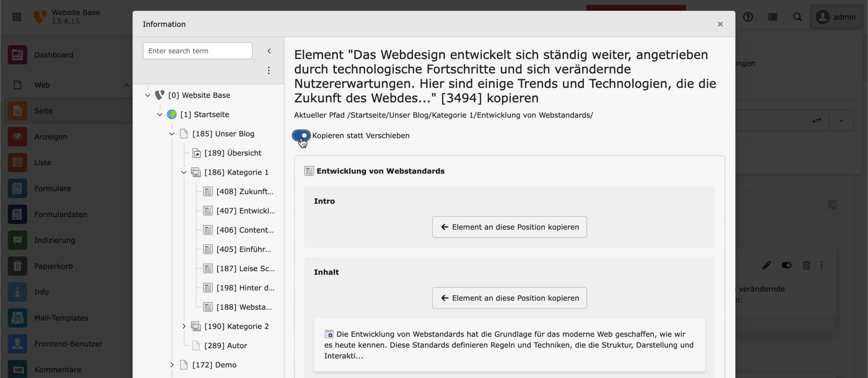Image resolution: width=868 pixels, height=378 pixels.
Task: Open the admin user menu
Action: 836,17
